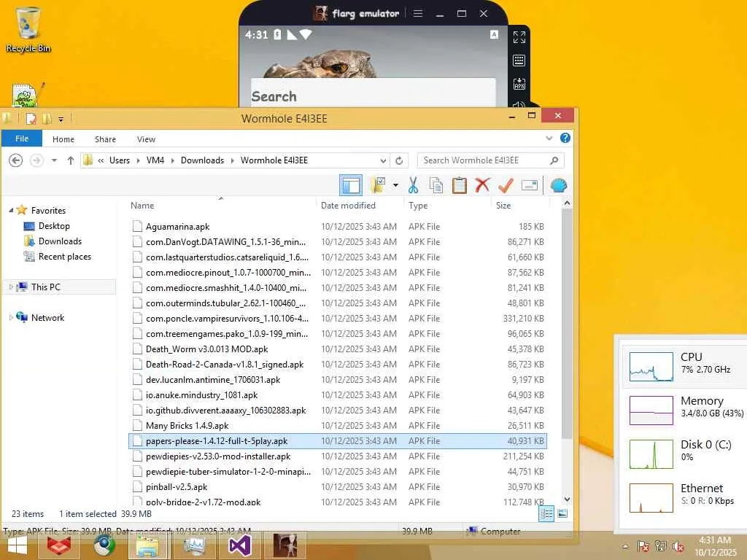The width and height of the screenshot is (747, 560).
Task: Select Disk 0 (C:) in performance panel
Action: click(x=684, y=454)
